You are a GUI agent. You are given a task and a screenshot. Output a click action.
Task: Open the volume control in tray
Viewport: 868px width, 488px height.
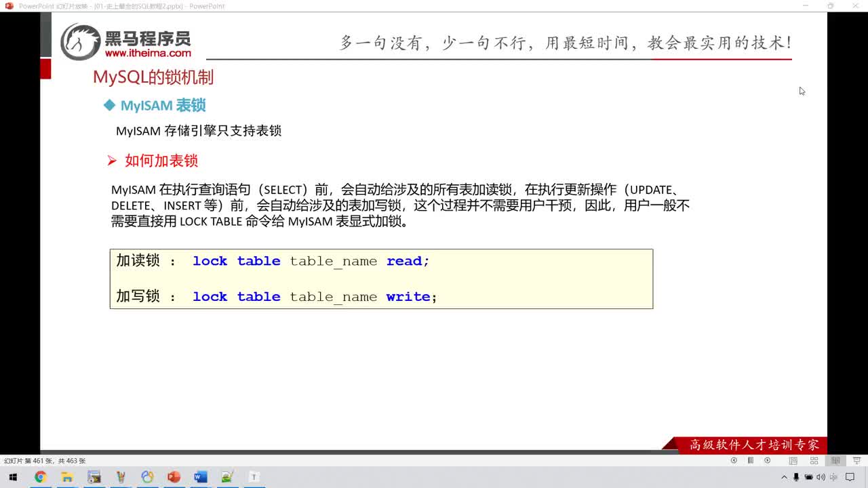click(821, 477)
